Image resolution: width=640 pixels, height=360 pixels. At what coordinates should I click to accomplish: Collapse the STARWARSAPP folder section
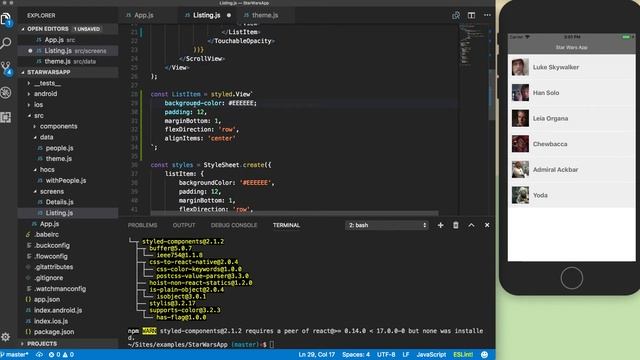pos(68,72)
